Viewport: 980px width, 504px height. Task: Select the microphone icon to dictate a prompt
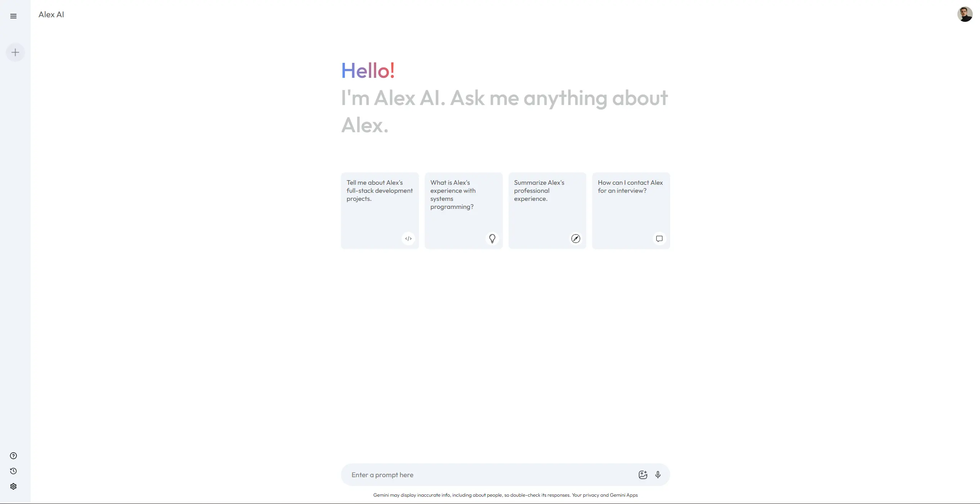658,474
